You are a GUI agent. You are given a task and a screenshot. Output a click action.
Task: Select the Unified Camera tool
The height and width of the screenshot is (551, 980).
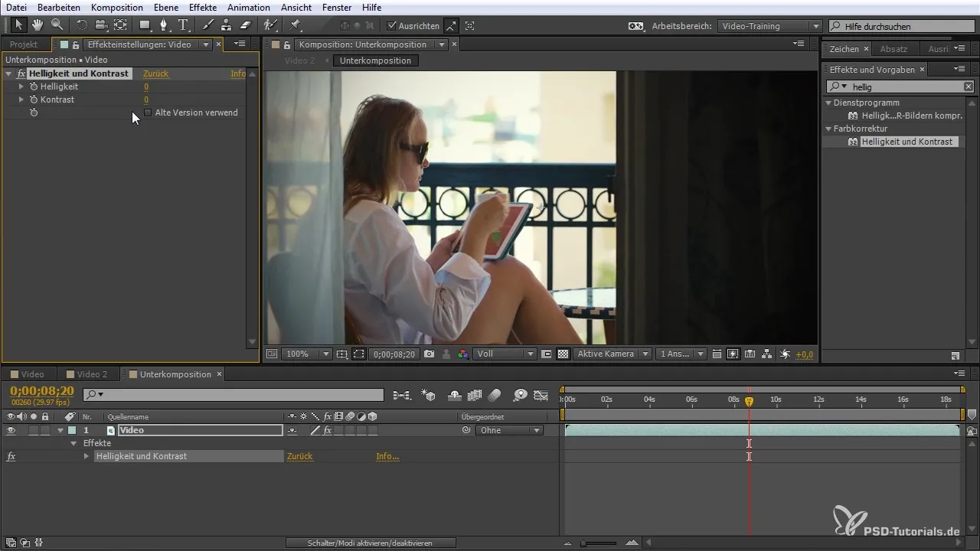click(x=101, y=25)
